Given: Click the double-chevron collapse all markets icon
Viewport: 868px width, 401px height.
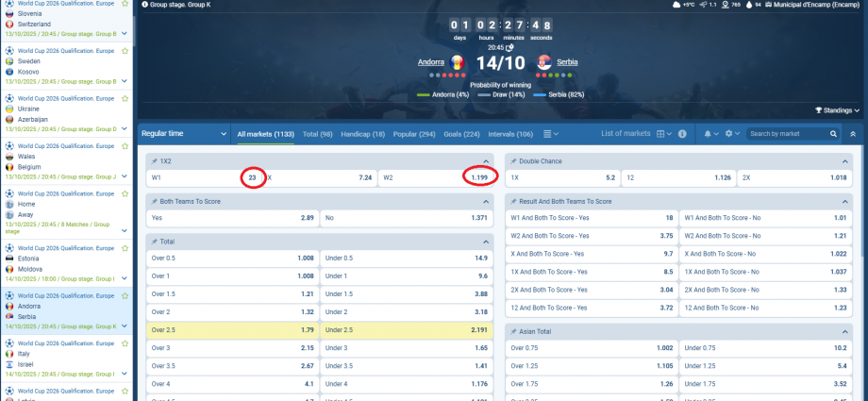Looking at the screenshot, I should pyautogui.click(x=853, y=134).
